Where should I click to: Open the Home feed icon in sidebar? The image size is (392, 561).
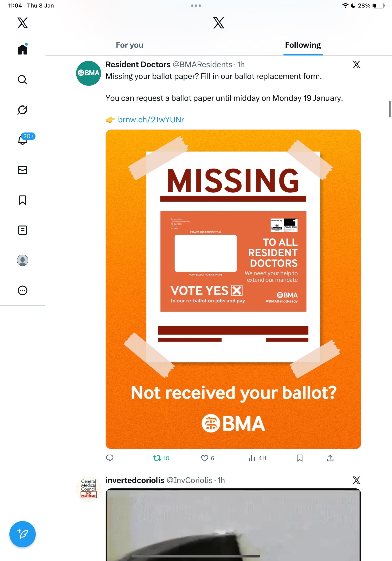(23, 49)
